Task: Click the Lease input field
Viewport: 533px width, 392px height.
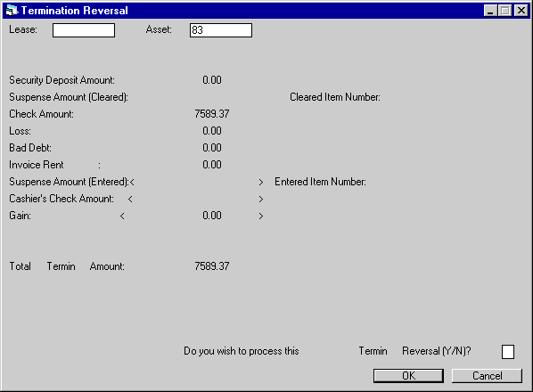Action: [x=84, y=30]
